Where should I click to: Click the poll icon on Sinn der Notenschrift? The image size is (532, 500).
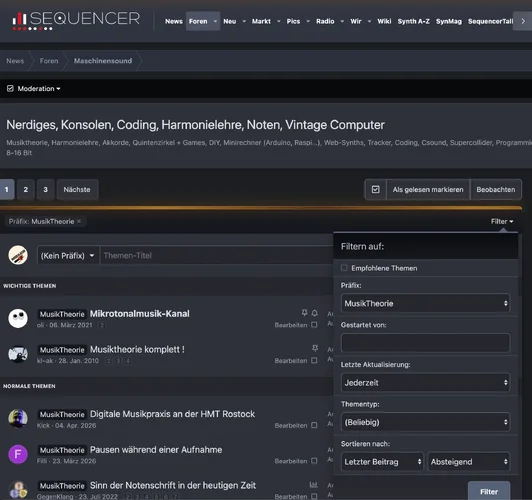tap(314, 485)
